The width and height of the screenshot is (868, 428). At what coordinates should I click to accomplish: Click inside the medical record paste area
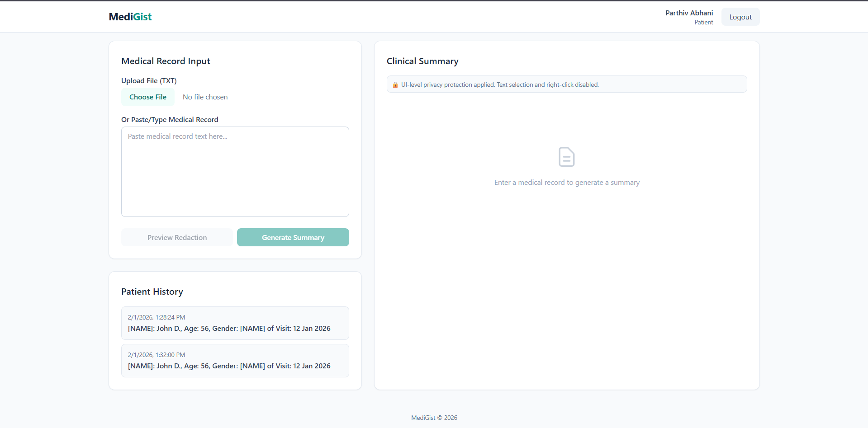pyautogui.click(x=235, y=172)
